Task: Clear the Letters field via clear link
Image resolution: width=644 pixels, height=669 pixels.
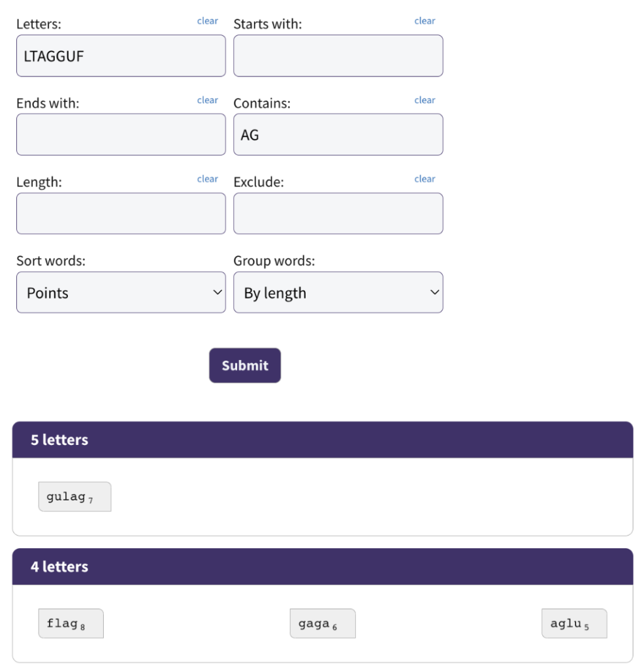Action: pos(207,21)
